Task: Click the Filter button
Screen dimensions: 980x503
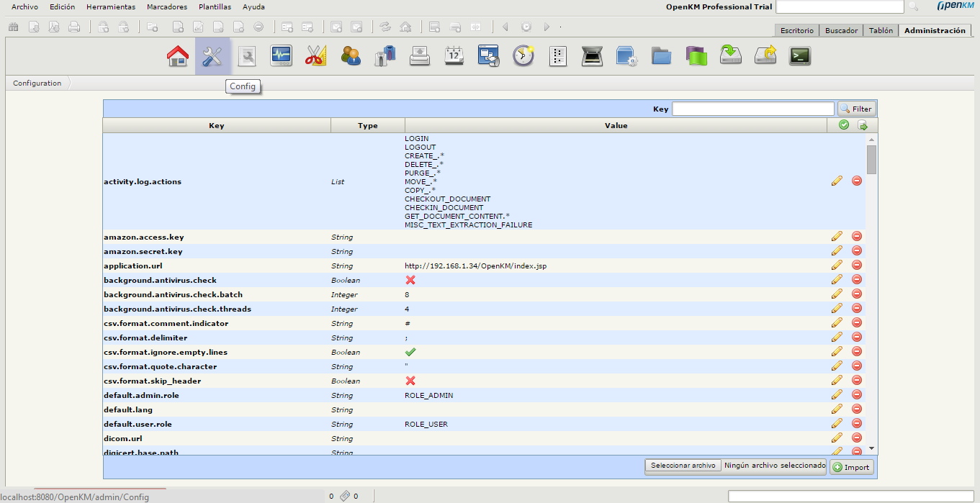Action: pos(856,109)
